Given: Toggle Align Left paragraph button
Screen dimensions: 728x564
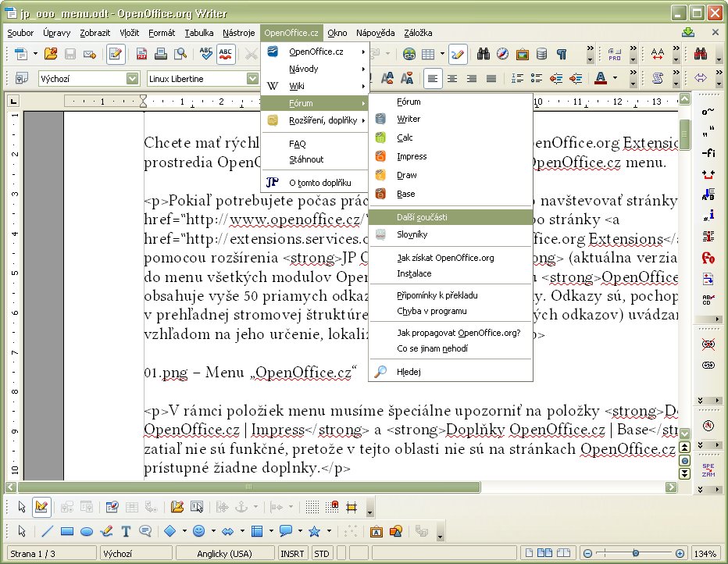Looking at the screenshot, I should [433, 78].
